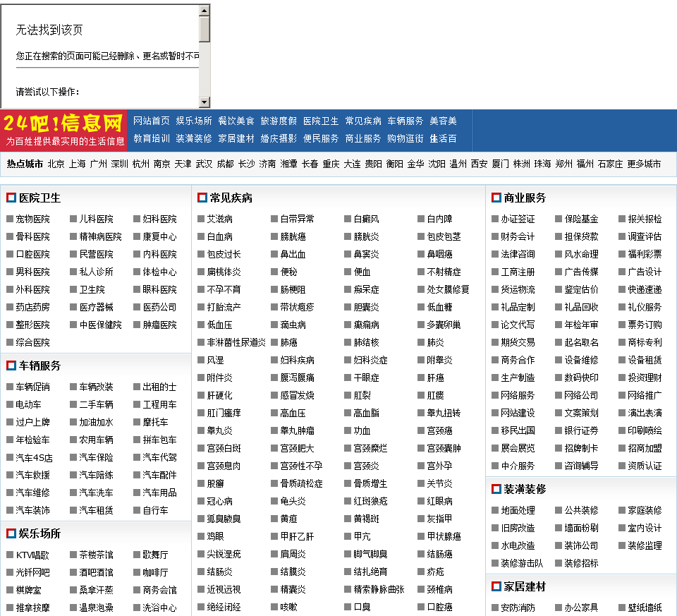
Task: Open the 二手车辆 category link
Action: (97, 405)
